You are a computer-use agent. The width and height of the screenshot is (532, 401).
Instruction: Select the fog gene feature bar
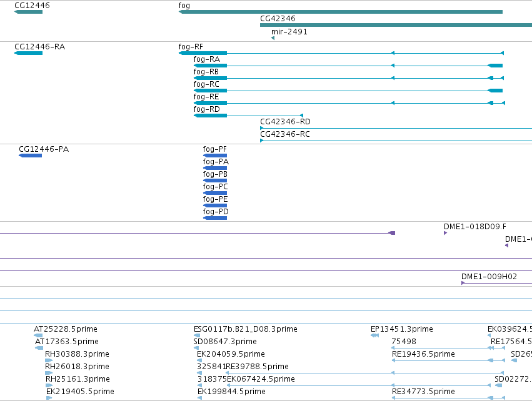click(x=341, y=12)
